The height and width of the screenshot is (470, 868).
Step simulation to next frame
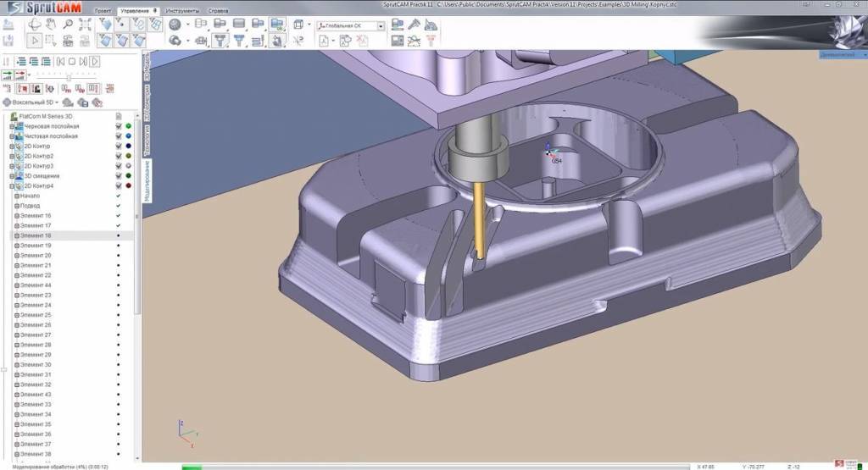(84, 61)
